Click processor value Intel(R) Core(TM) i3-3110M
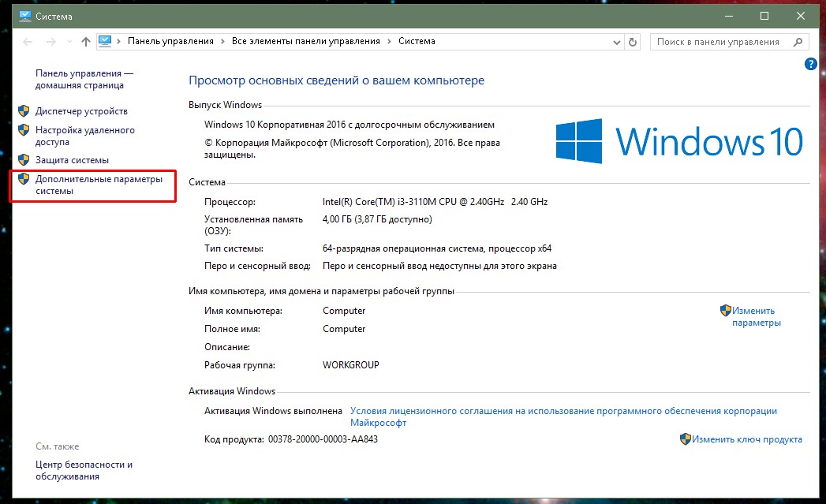The width and height of the screenshot is (826, 504). (x=435, y=202)
